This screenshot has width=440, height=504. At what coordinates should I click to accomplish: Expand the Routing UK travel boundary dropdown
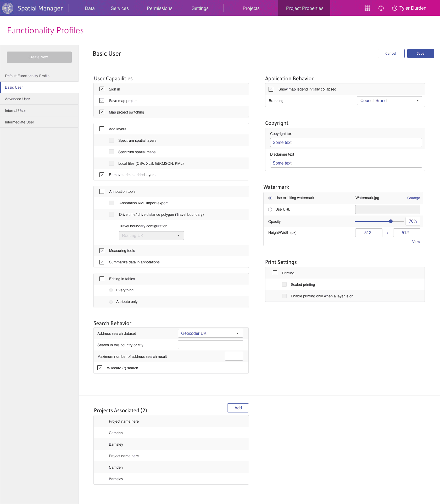point(151,235)
